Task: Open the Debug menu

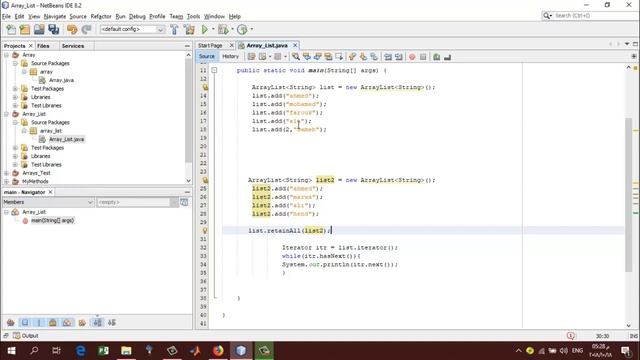Action: pyautogui.click(x=137, y=16)
